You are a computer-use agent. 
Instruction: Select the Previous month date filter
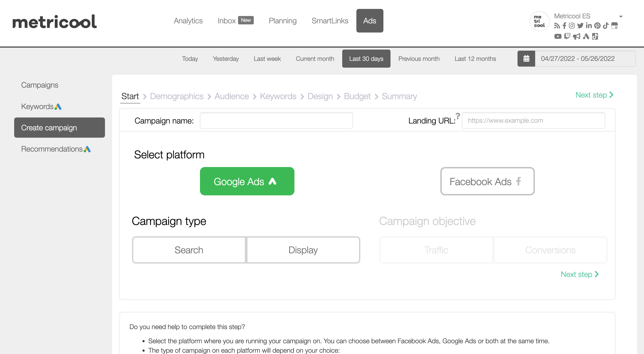419,59
